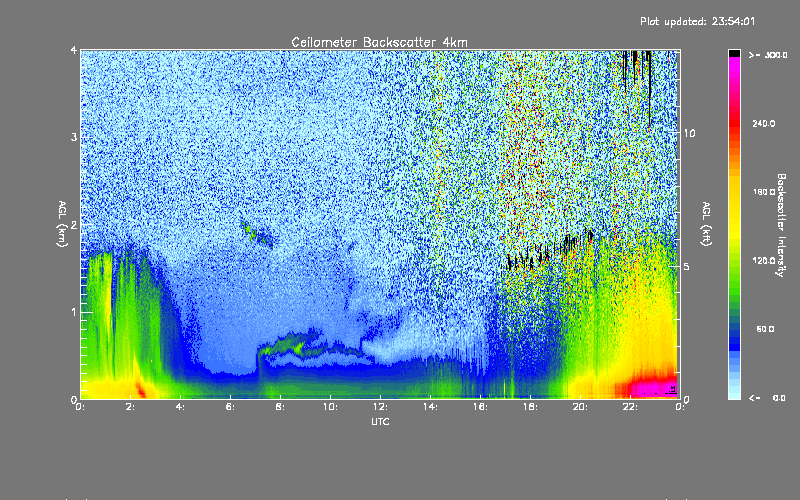Viewport: 800px width, 500px height.
Task: Click the '22:' UTC time tick
Action: pos(630,407)
